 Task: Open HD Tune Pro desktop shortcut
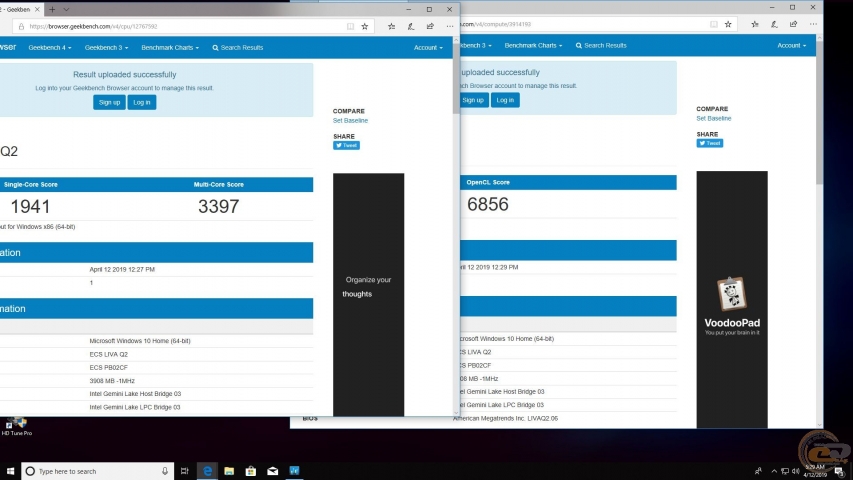(16, 427)
